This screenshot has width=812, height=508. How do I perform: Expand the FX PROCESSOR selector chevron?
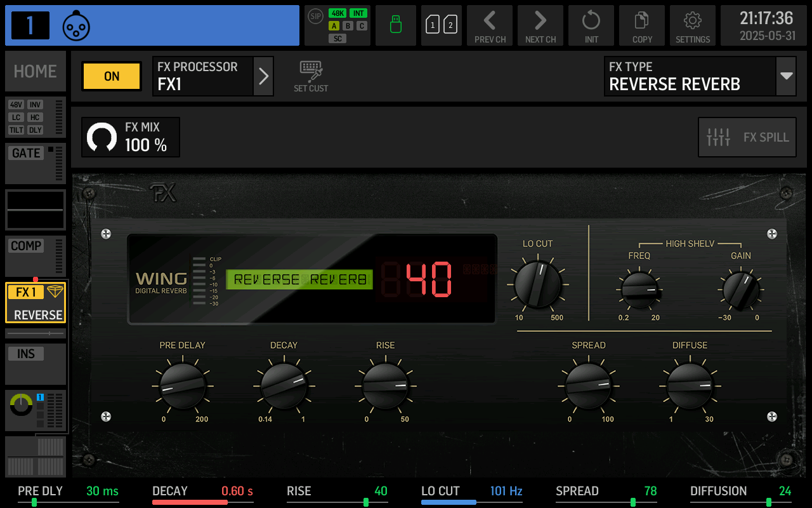[x=263, y=76]
